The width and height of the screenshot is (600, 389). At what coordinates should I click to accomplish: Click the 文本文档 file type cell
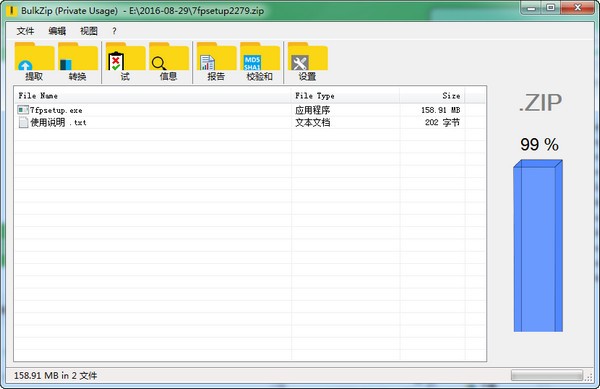coord(312,122)
